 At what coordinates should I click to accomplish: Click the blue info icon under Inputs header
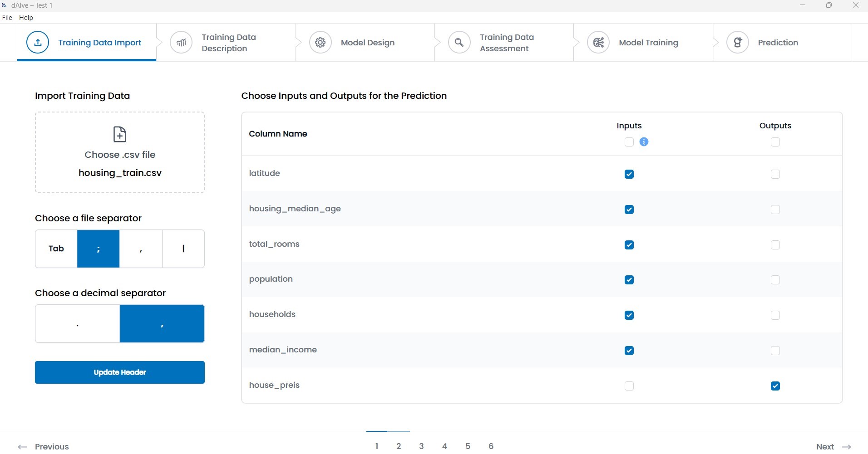coord(645,142)
